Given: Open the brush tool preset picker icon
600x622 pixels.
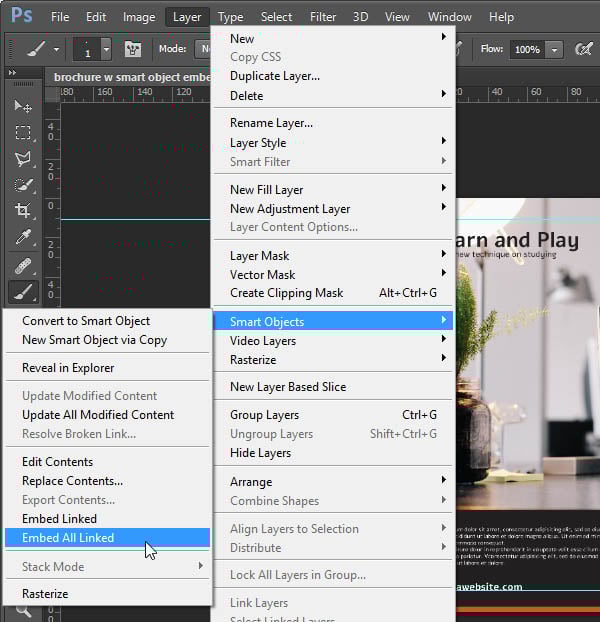Looking at the screenshot, I should tap(36, 49).
